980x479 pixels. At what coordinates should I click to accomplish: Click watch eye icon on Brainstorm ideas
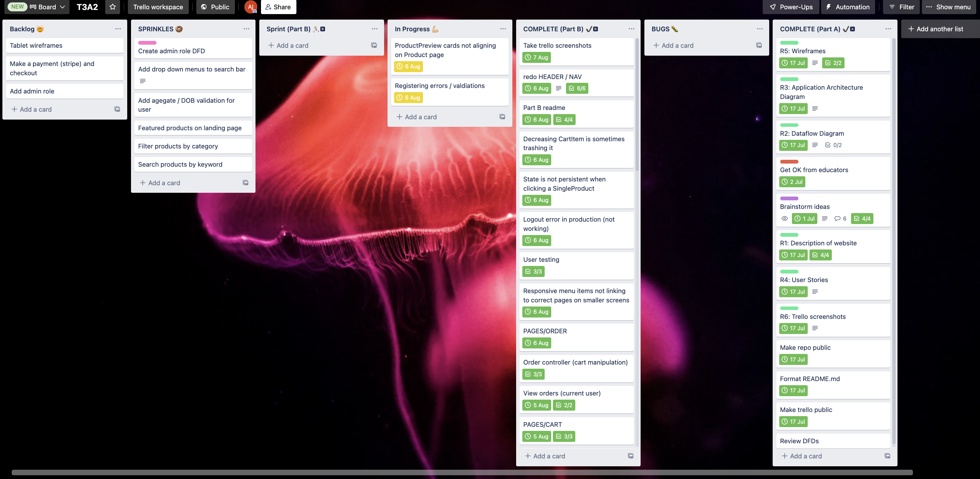(x=784, y=219)
